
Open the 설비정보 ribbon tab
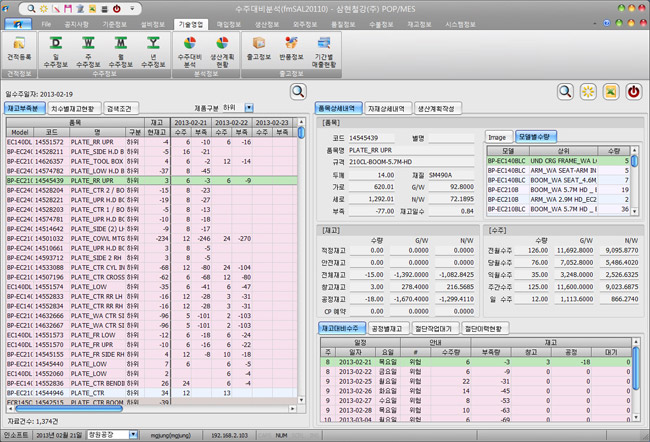(x=153, y=24)
